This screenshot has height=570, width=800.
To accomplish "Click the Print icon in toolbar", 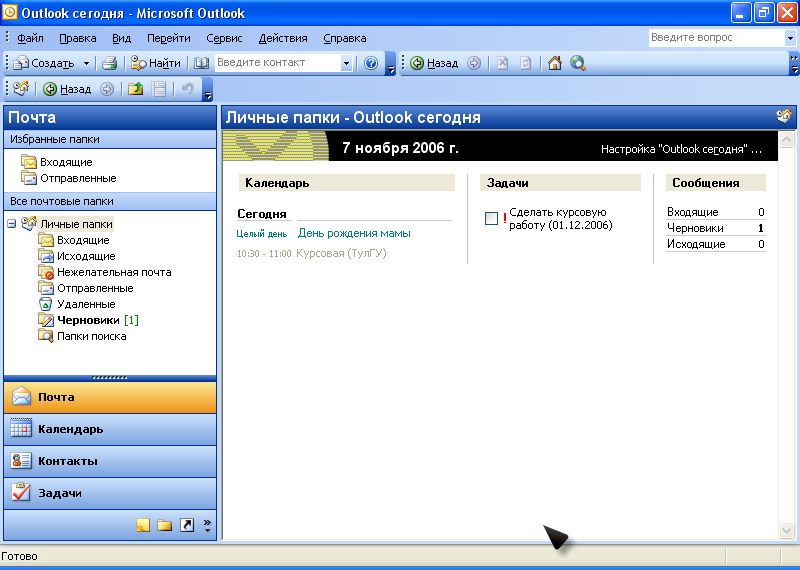I will (x=110, y=63).
